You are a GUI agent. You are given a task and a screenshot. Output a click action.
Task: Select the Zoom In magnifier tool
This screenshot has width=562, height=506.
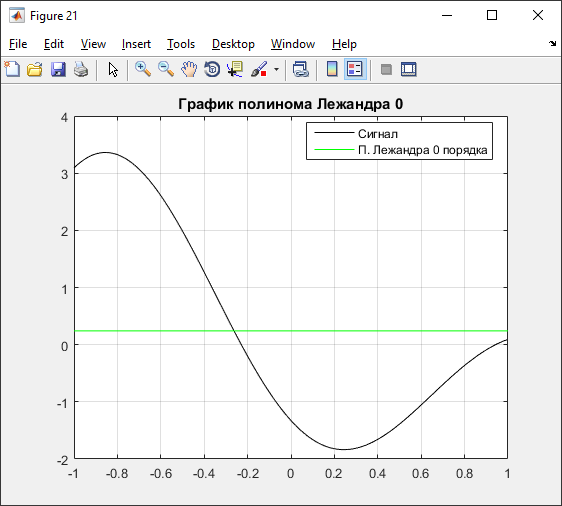click(143, 69)
